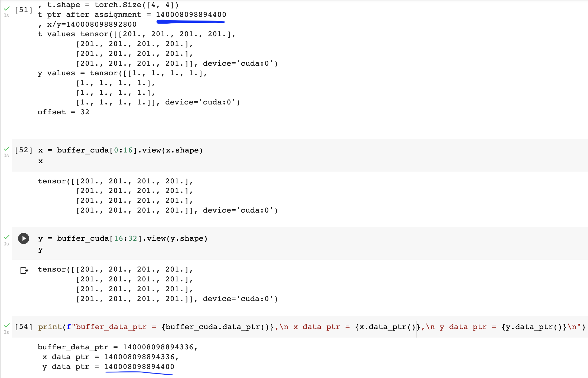This screenshot has width=588, height=378.
Task: Select the underlined pointer value 140008098894400
Action: click(191, 15)
